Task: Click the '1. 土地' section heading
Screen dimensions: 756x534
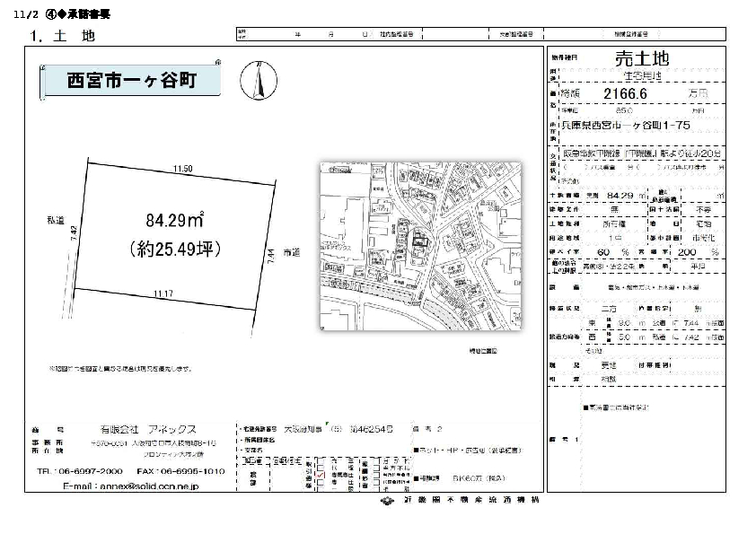Action: click(62, 36)
